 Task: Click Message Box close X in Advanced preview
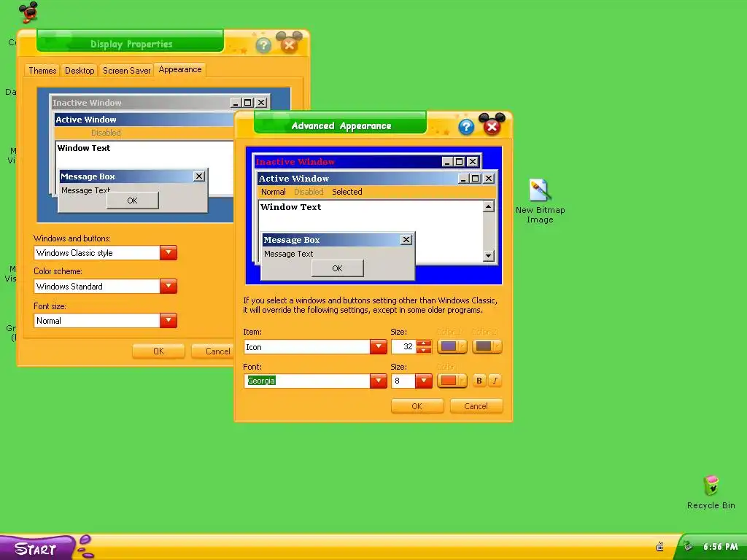click(406, 240)
